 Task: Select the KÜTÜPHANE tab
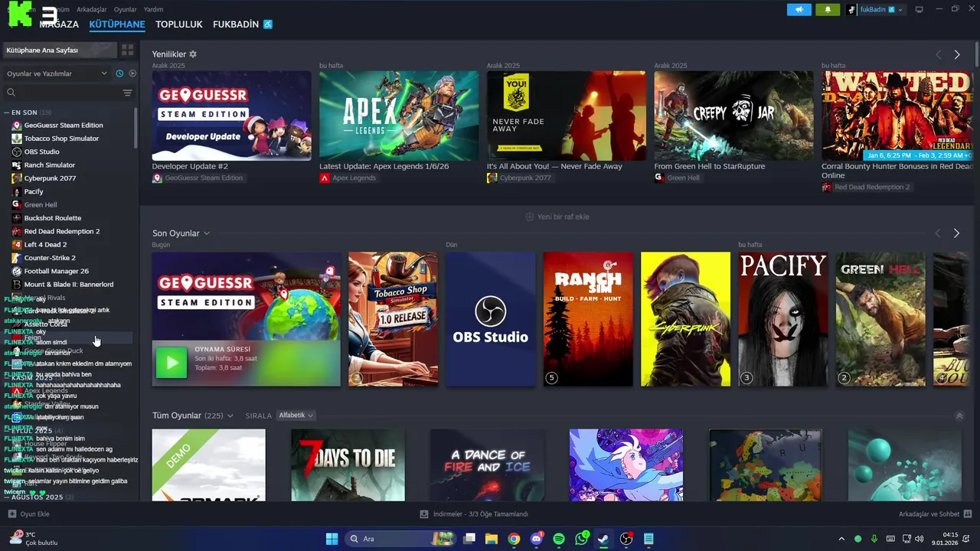[117, 24]
